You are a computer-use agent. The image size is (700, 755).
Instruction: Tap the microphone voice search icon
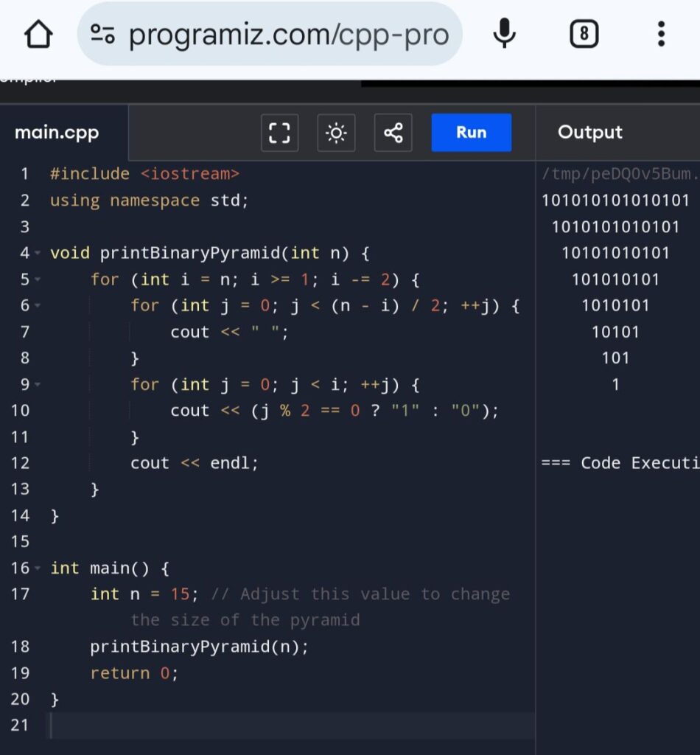[x=504, y=34]
